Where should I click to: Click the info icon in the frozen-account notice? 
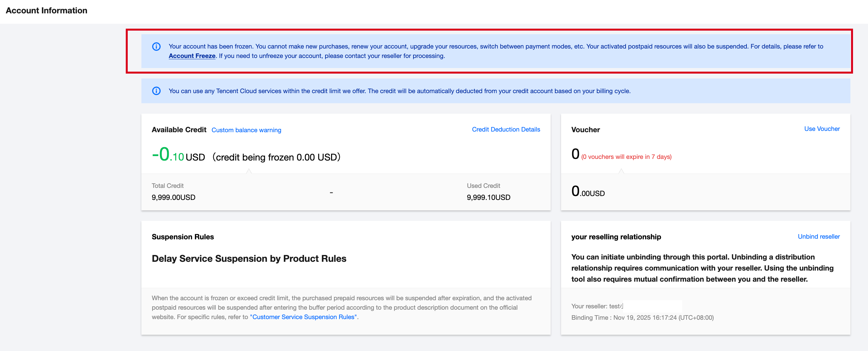156,47
